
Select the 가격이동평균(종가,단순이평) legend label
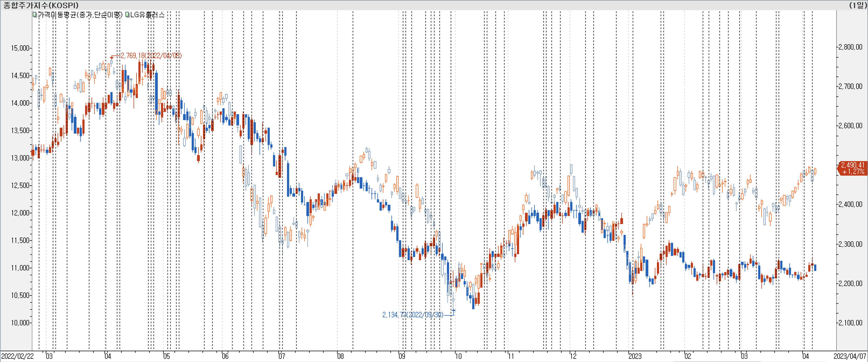(80, 15)
